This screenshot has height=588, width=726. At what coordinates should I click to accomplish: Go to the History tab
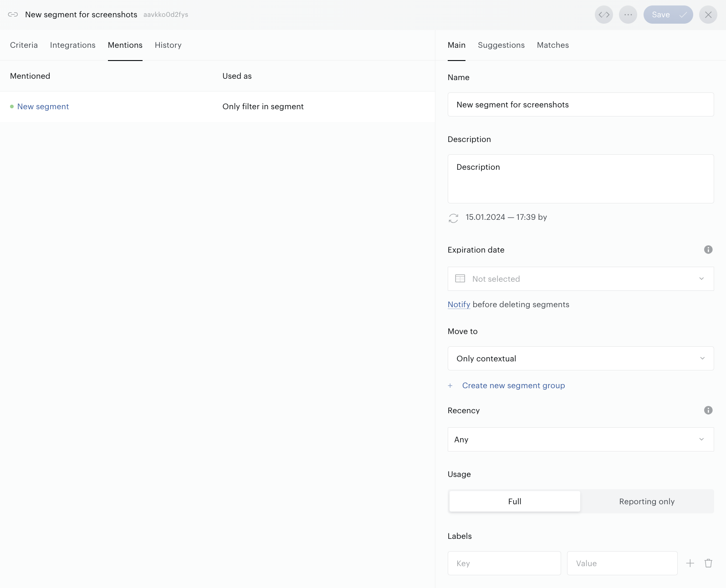point(168,45)
